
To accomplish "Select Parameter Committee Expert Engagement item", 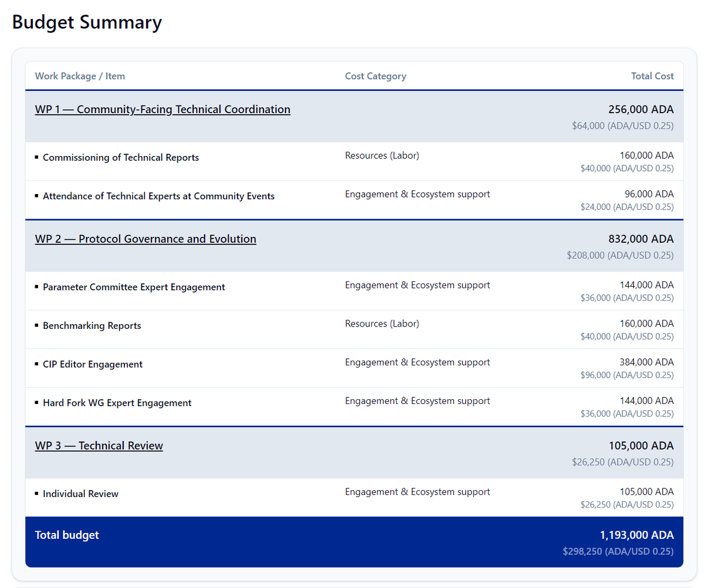I will pyautogui.click(x=134, y=287).
